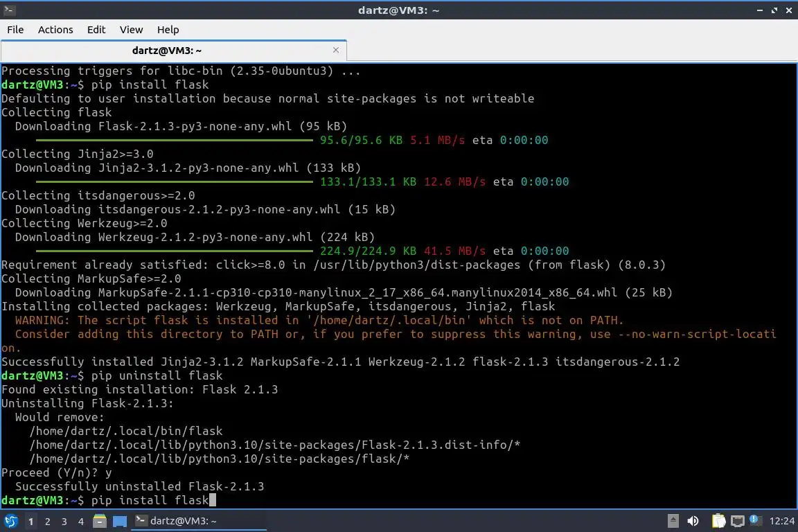Click the terminal icon in the title bar
This screenshot has width=798, height=532.
(9, 10)
